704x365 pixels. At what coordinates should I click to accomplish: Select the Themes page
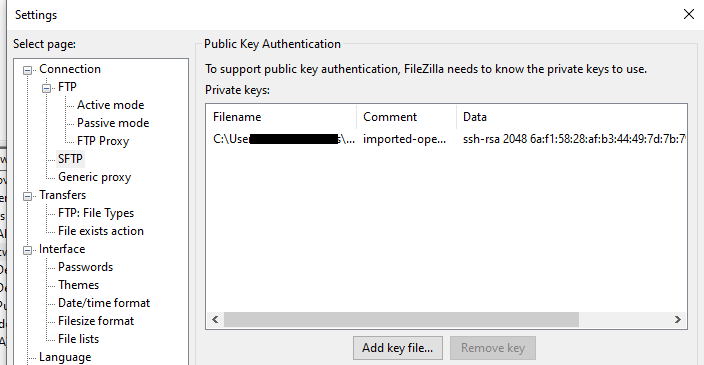point(78,285)
